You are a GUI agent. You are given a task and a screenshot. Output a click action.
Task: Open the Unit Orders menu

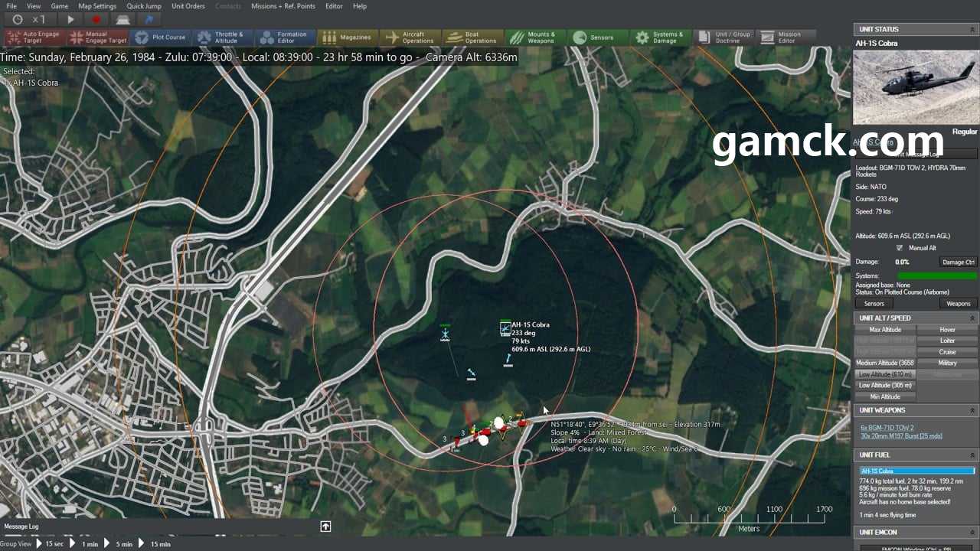click(x=188, y=6)
